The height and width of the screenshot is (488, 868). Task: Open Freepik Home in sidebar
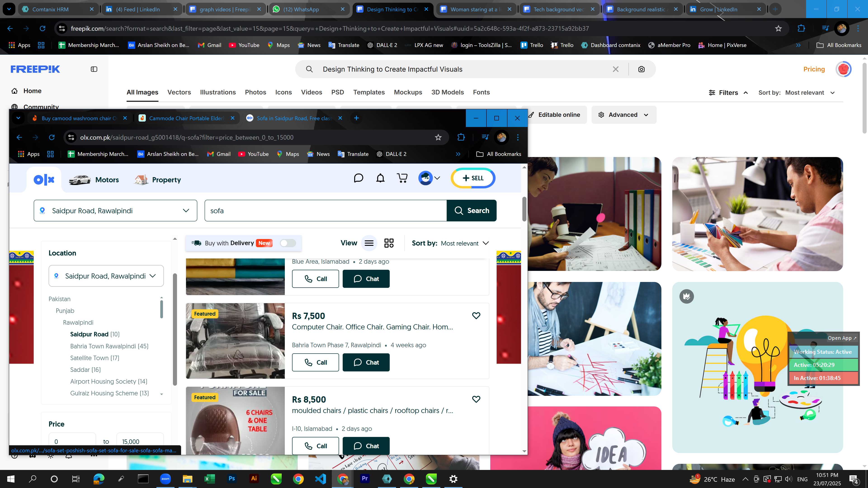[26, 91]
